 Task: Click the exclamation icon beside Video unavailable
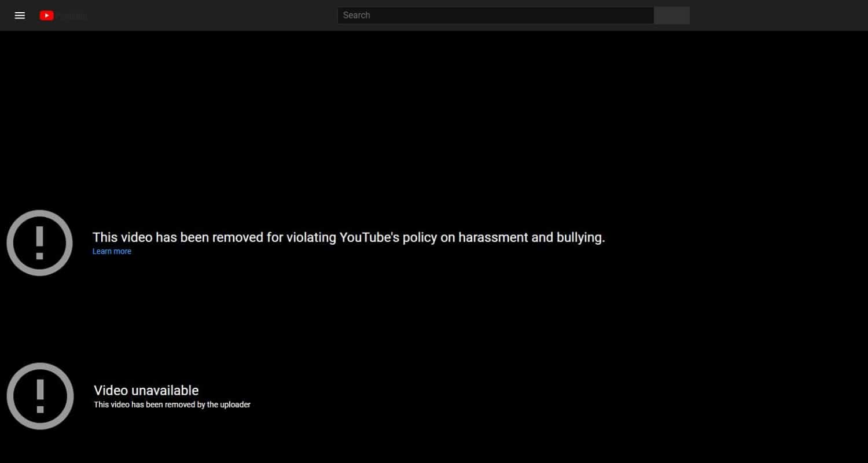40,396
